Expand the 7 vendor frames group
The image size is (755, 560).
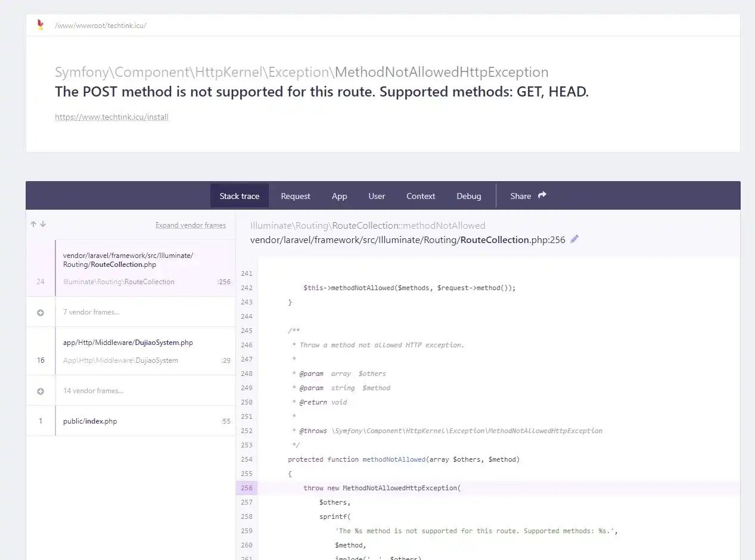pyautogui.click(x=131, y=312)
